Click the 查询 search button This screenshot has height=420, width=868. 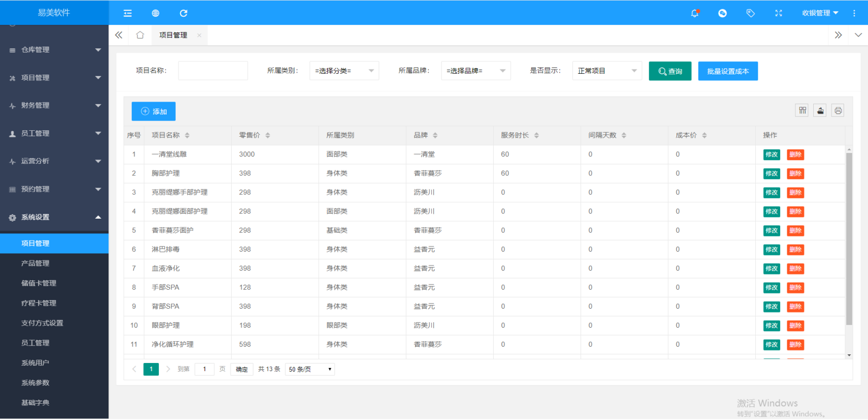[670, 71]
